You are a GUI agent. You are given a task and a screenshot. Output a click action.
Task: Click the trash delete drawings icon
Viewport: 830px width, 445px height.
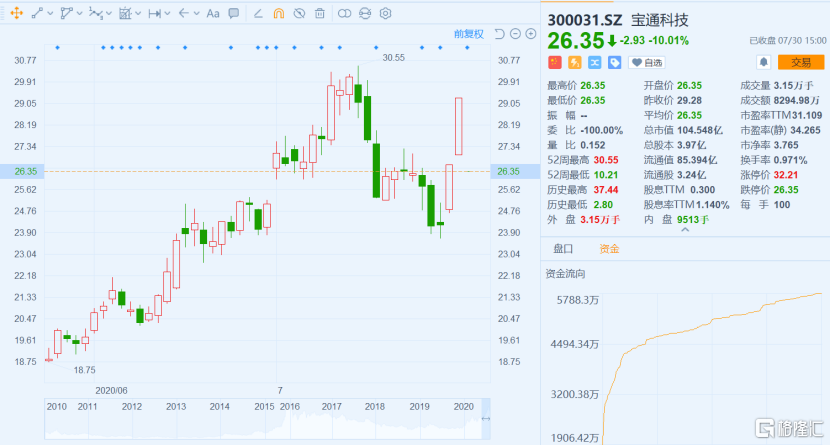[320, 13]
